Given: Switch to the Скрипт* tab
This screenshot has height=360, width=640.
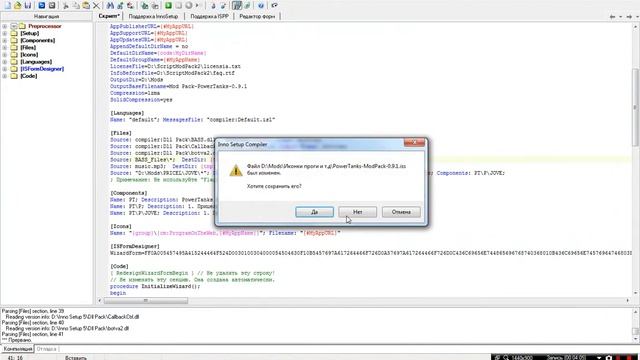Looking at the screenshot, I should coord(109,16).
